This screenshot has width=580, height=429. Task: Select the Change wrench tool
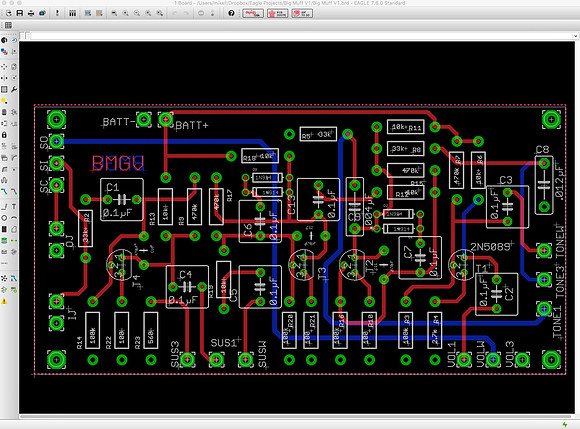pyautogui.click(x=14, y=89)
